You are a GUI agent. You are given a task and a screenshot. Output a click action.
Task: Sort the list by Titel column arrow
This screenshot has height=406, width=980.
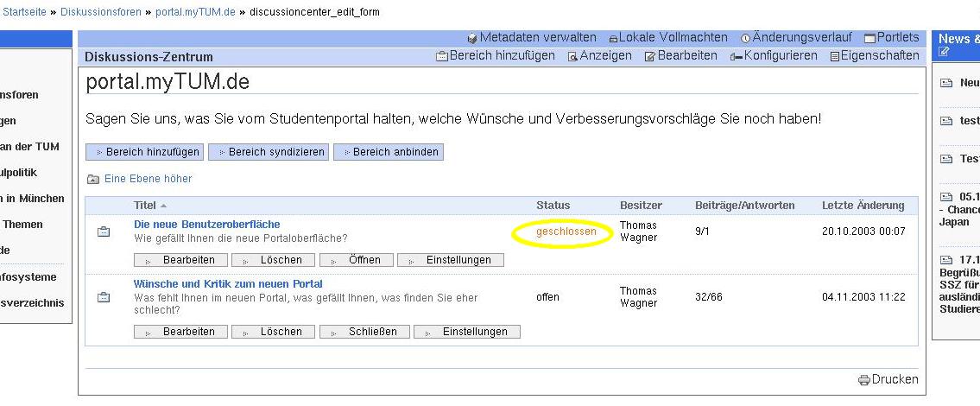[x=163, y=206]
